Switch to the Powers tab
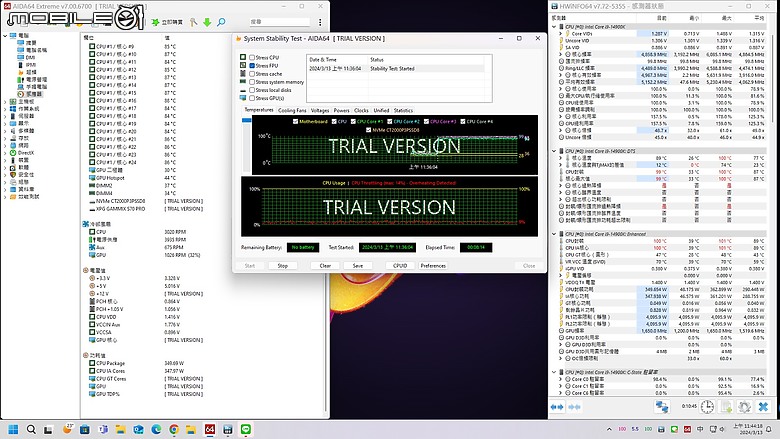 point(341,110)
